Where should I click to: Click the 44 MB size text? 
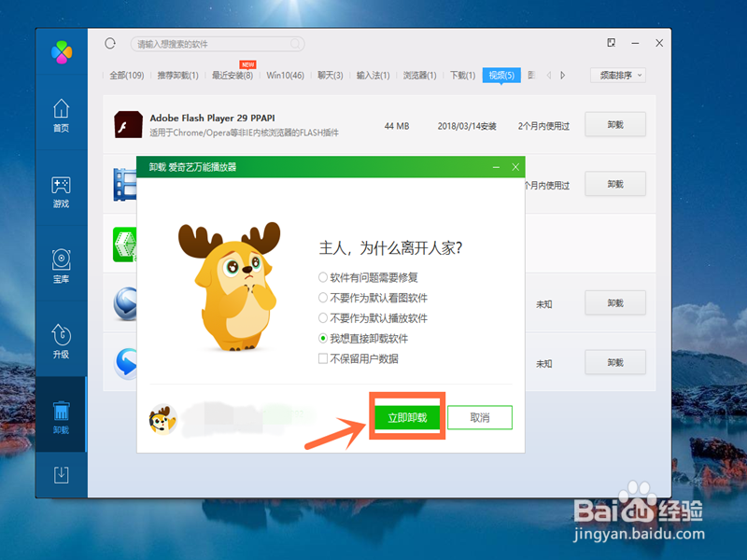(x=397, y=126)
